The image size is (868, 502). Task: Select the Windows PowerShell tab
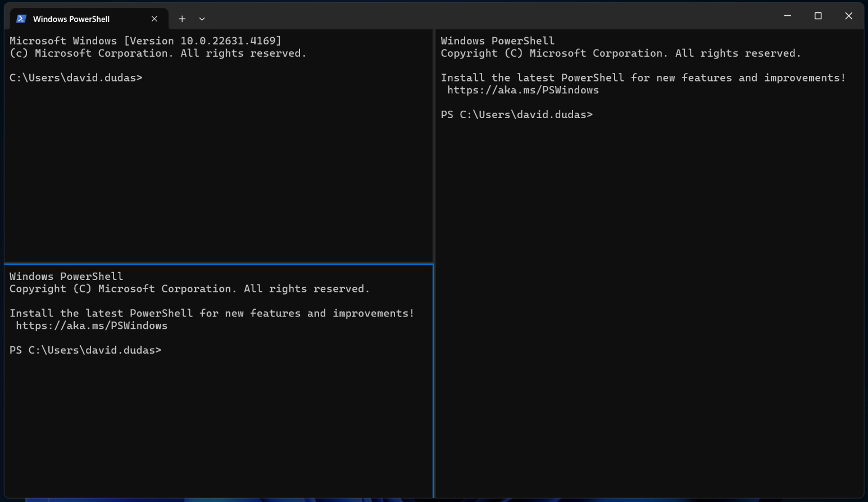pyautogui.click(x=89, y=19)
